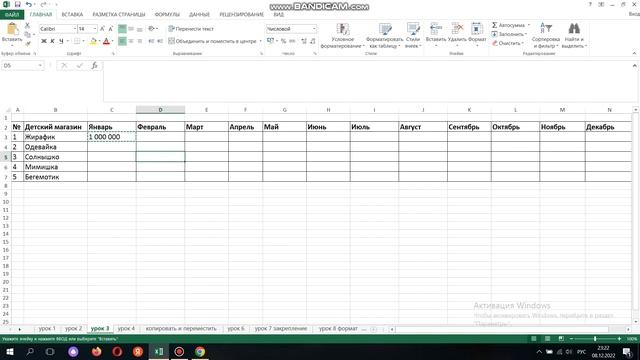Decrease font size with the small A icon
Screen dimensions: 640x360
point(111,29)
